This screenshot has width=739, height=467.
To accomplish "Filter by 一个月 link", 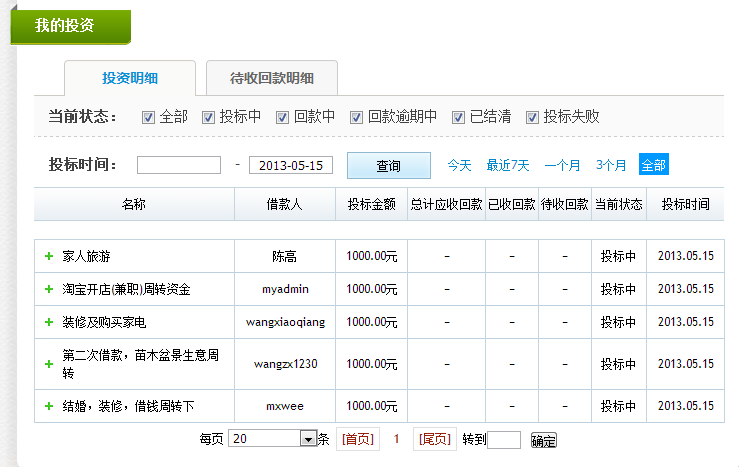I will tap(562, 165).
